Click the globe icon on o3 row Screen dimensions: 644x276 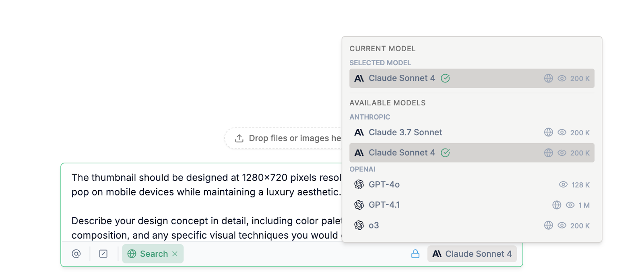549,225
